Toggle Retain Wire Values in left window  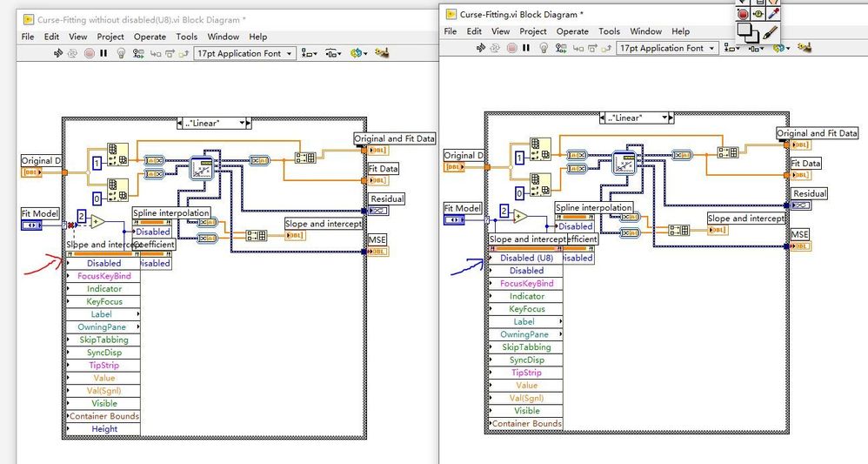(138, 53)
